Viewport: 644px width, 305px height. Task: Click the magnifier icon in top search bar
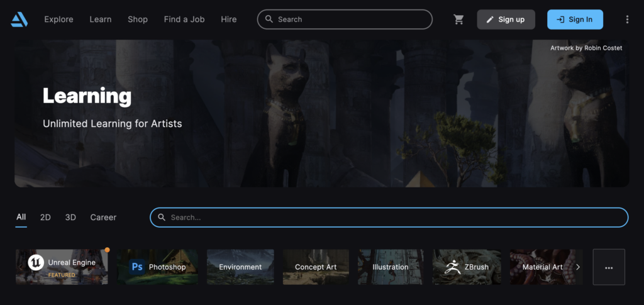point(269,19)
